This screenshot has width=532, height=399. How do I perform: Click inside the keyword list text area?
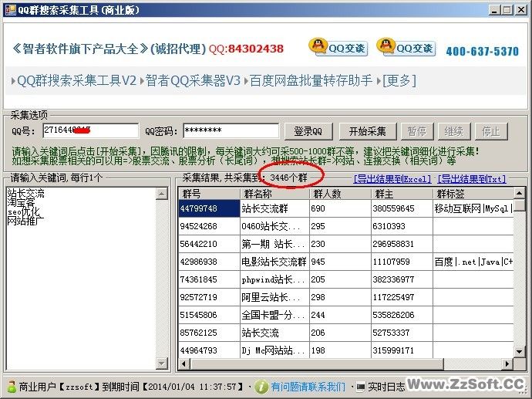(81, 279)
